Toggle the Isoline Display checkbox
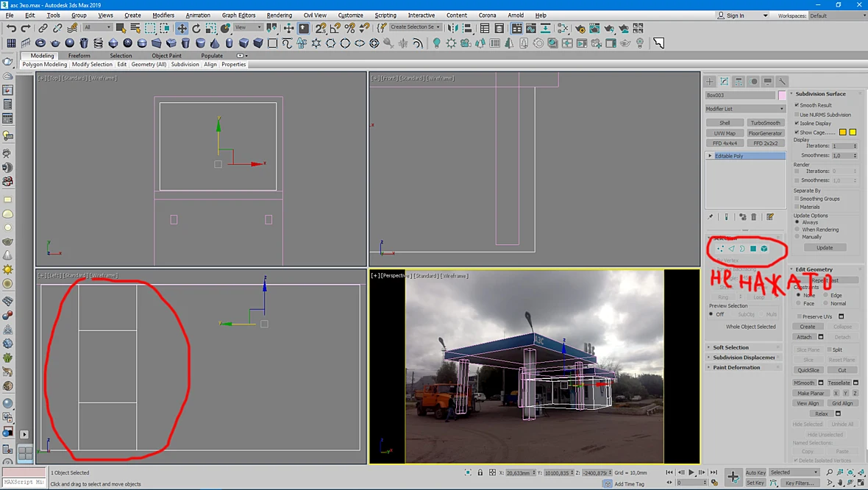Viewport: 868px width, 490px height. coord(797,124)
